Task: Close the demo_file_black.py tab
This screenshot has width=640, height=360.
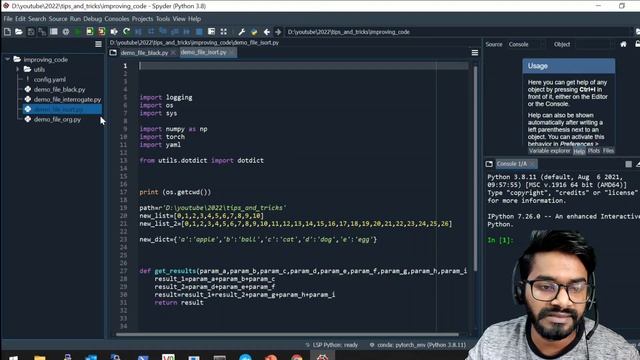Action: click(x=173, y=53)
